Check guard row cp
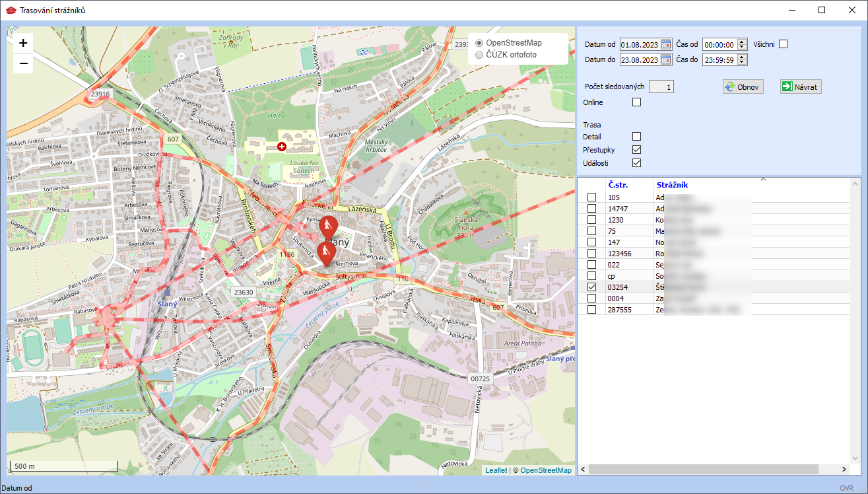This screenshot has width=868, height=494. click(x=592, y=276)
